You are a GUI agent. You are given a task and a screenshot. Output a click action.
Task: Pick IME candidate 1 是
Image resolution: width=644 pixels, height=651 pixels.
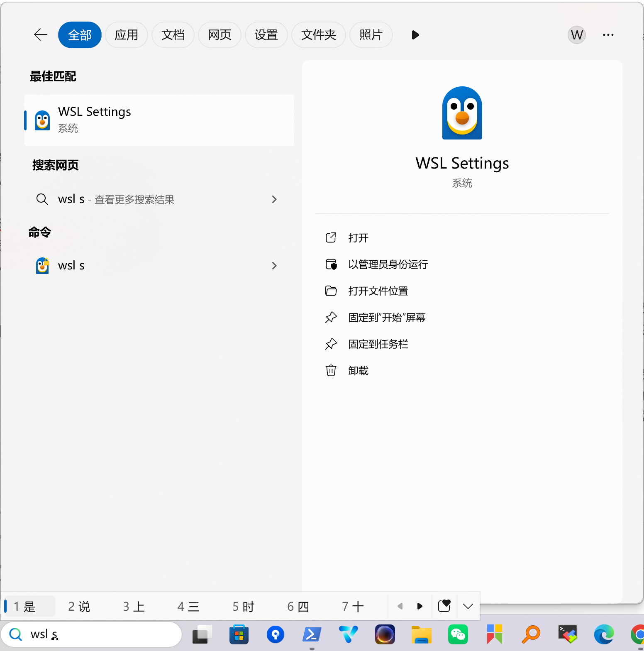[x=29, y=607]
